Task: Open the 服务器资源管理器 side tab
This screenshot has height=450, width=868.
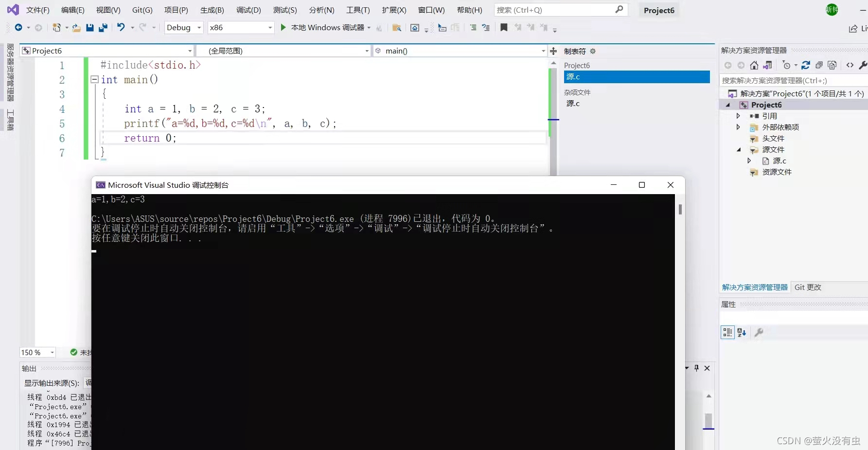Action: tap(10, 72)
